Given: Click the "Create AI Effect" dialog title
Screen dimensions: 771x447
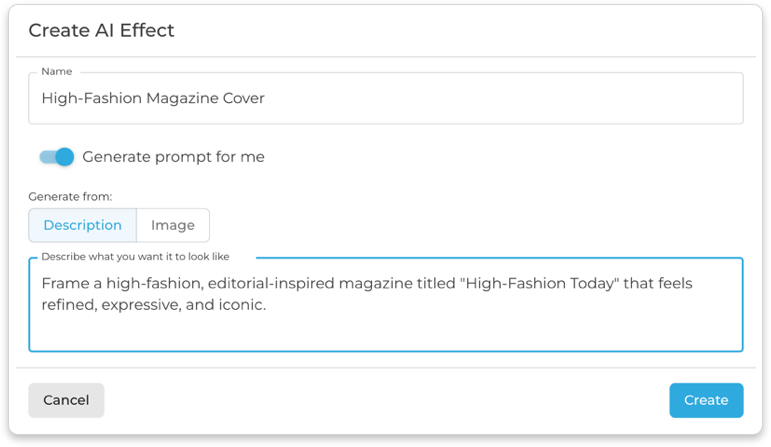Looking at the screenshot, I should click(101, 30).
